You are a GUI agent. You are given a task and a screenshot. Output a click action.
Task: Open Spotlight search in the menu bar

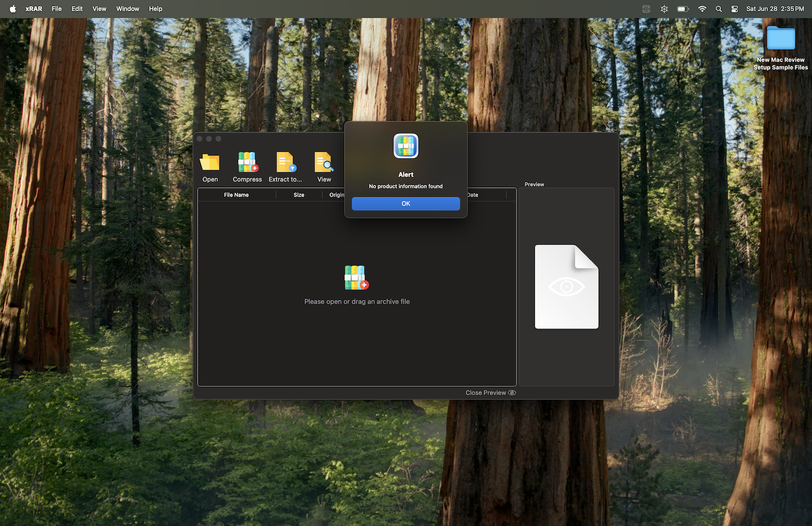(x=719, y=9)
